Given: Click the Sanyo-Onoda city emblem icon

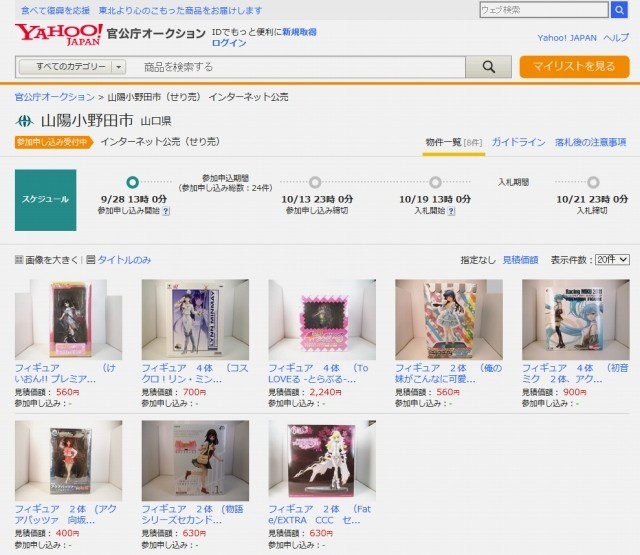Looking at the screenshot, I should pos(24,121).
